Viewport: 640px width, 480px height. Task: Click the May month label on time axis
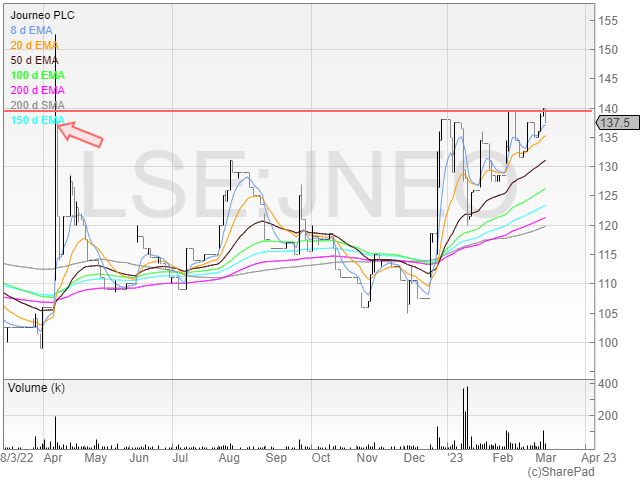tap(96, 458)
